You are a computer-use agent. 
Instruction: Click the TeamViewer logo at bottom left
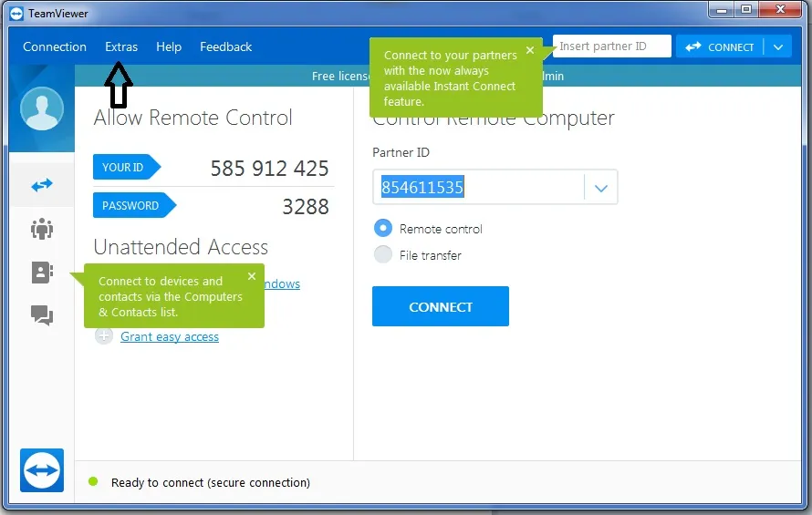click(x=42, y=470)
